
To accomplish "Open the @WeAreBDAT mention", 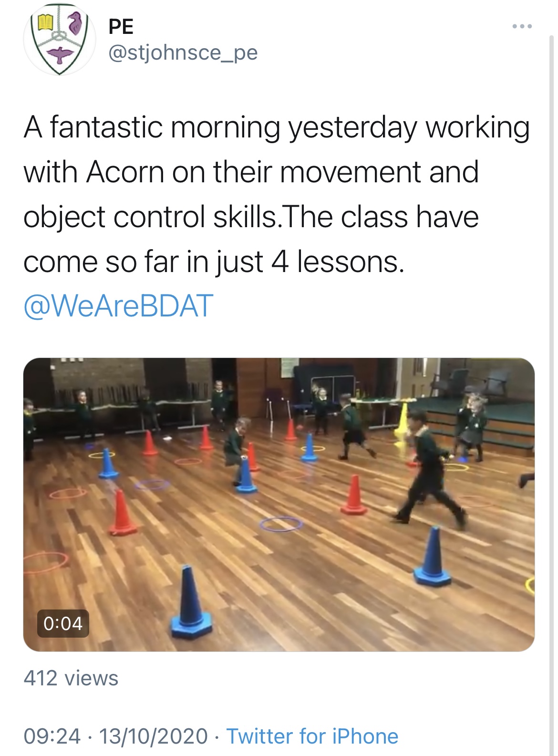I will tap(118, 306).
